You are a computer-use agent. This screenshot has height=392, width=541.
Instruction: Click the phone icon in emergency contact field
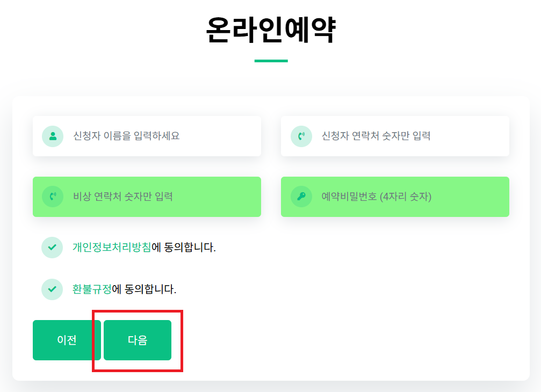[52, 197]
